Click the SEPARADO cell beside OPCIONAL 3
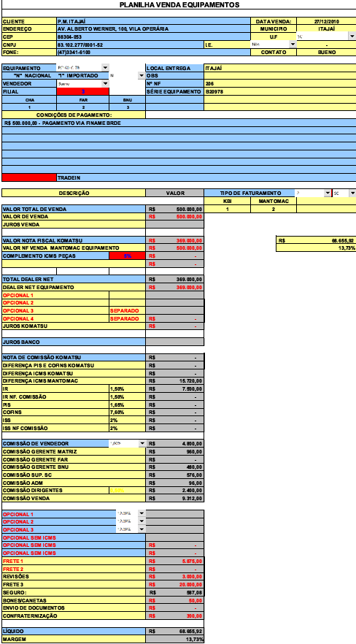 pyautogui.click(x=128, y=310)
